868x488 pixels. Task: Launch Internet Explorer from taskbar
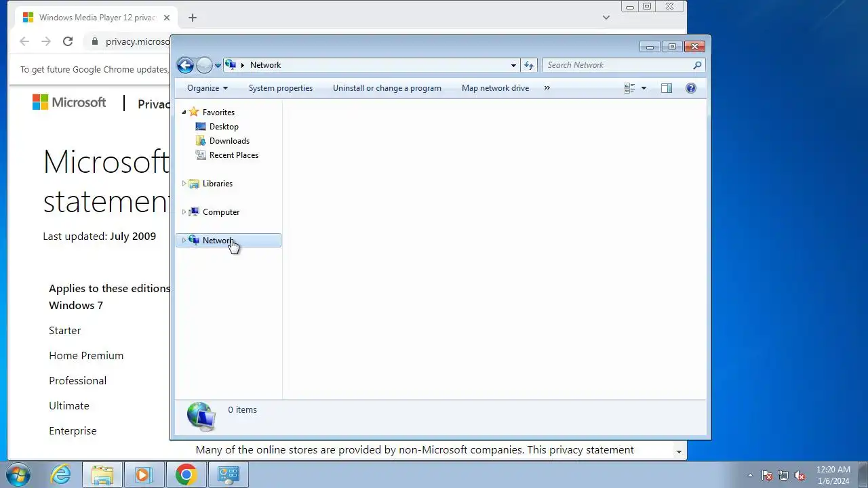point(61,474)
